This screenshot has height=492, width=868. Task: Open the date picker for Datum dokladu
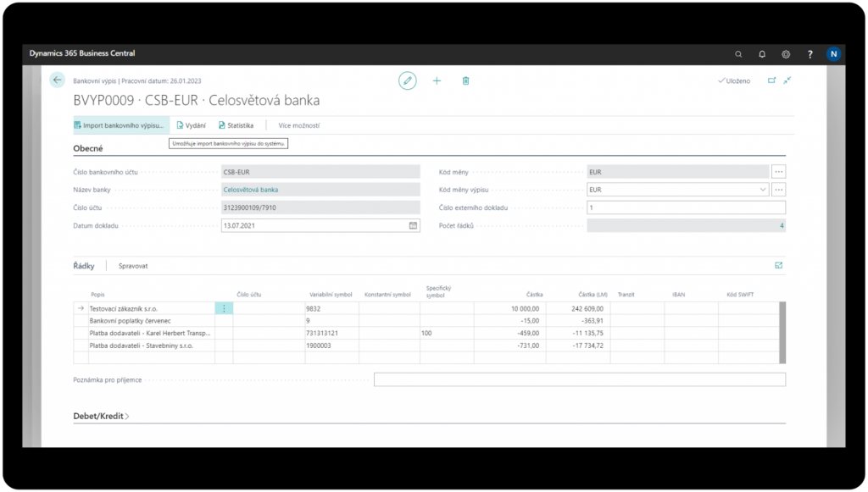click(413, 225)
